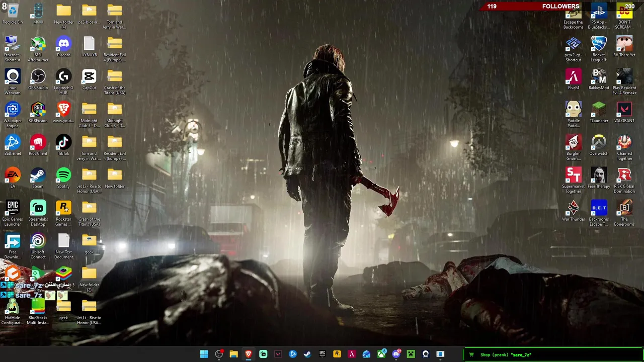Image resolution: width=644 pixels, height=362 pixels.
Task: Launch Logitech G HUB
Action: (63, 82)
